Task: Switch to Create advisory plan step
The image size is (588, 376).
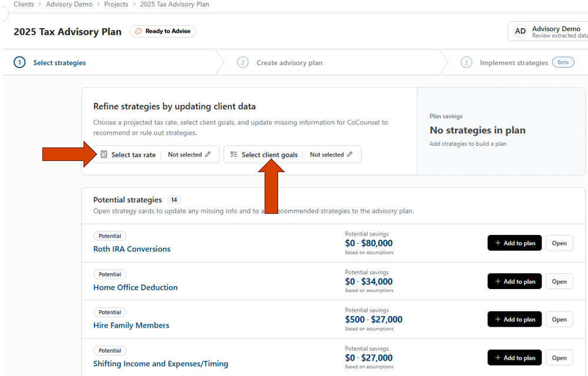Action: point(289,63)
